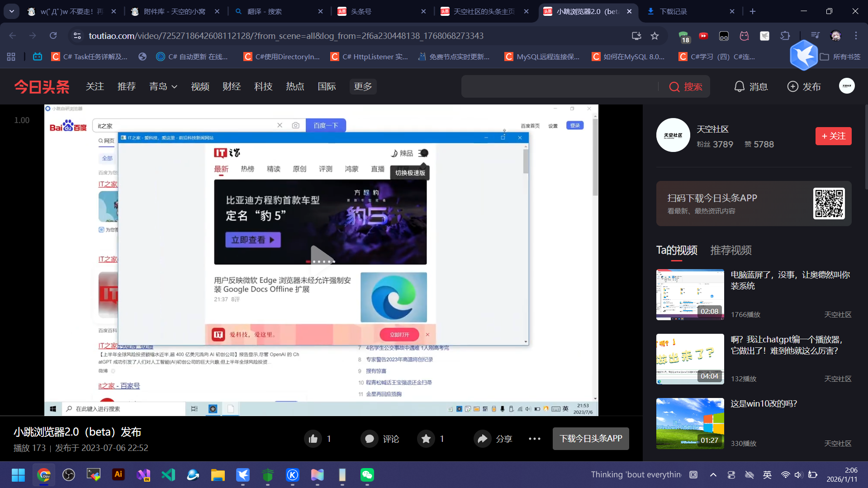Toggle follow with the +关注 button

(x=833, y=136)
